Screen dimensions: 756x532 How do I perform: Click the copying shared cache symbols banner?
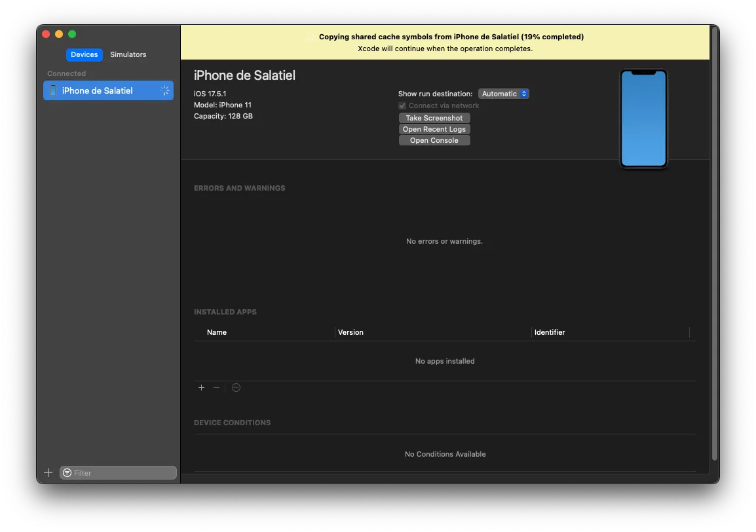coord(445,43)
